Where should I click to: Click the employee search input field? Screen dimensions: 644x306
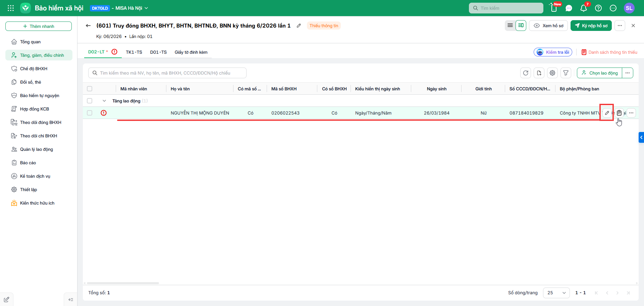[167, 73]
